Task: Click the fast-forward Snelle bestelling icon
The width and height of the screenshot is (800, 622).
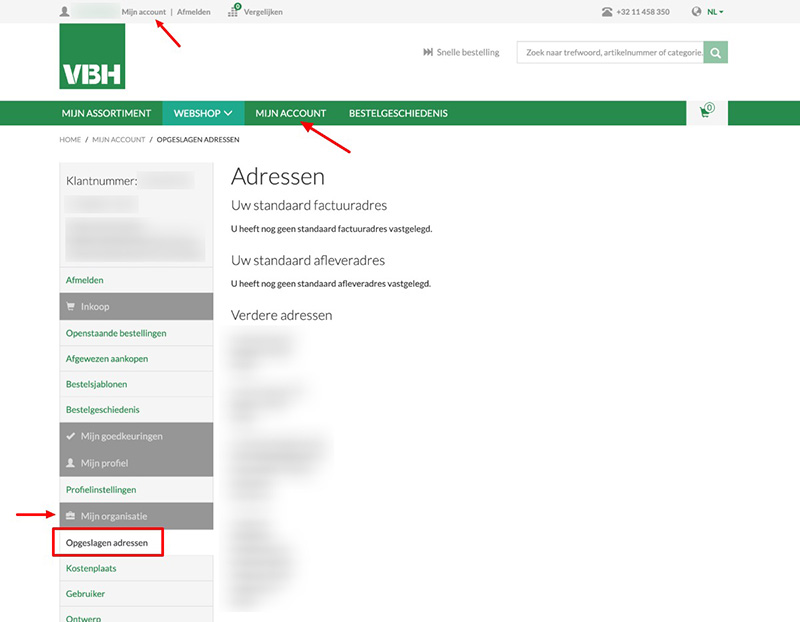Action: (x=428, y=52)
